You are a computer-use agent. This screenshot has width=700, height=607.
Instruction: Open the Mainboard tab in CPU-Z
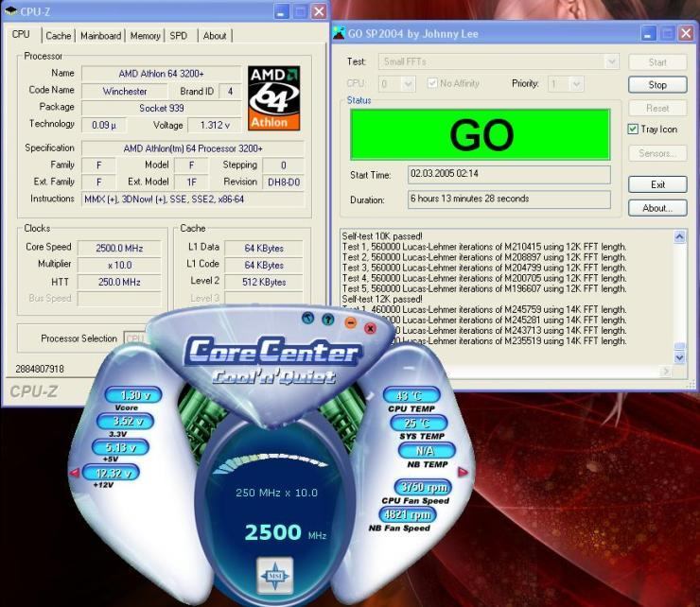pyautogui.click(x=101, y=36)
